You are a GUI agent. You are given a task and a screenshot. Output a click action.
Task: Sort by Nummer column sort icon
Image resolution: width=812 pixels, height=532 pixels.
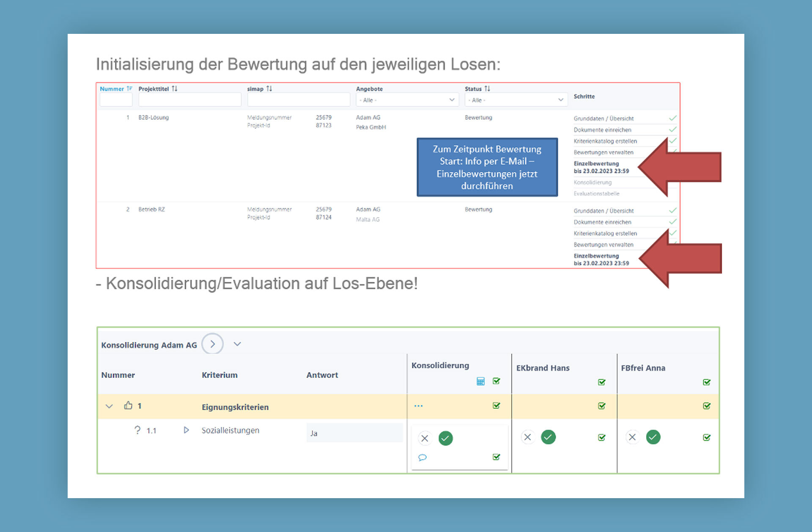pyautogui.click(x=129, y=88)
